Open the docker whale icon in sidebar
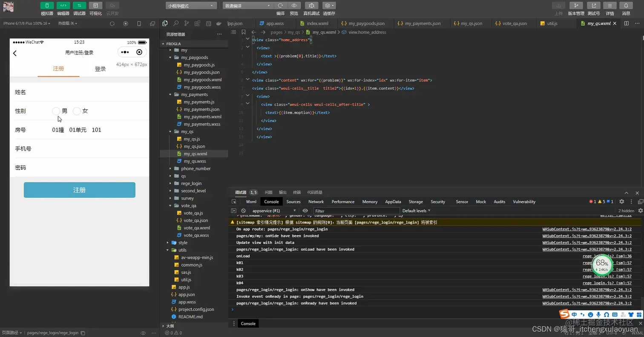Image resolution: width=644 pixels, height=337 pixels. (x=218, y=23)
